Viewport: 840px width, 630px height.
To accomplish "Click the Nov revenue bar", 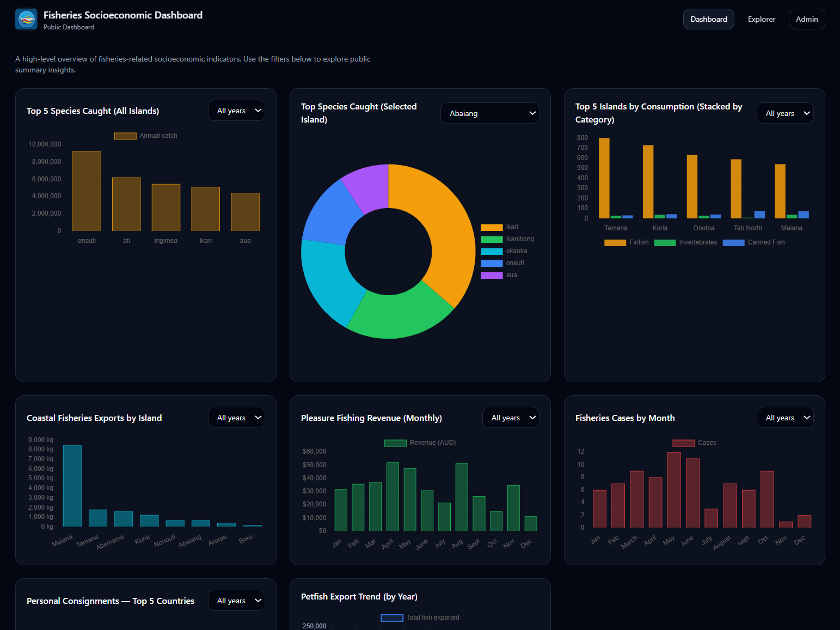I will (x=513, y=508).
